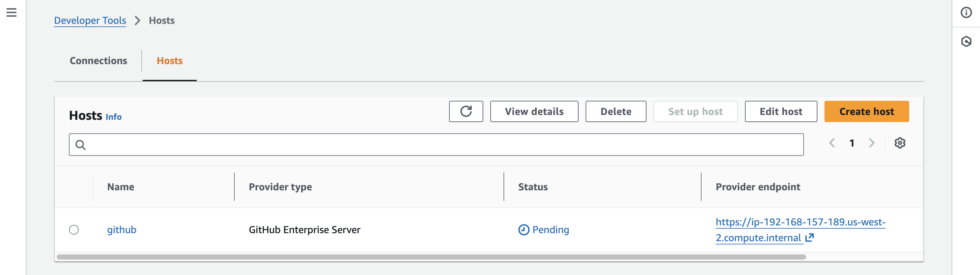This screenshot has width=980, height=275.
Task: Open the info panel icon
Action: point(966,13)
